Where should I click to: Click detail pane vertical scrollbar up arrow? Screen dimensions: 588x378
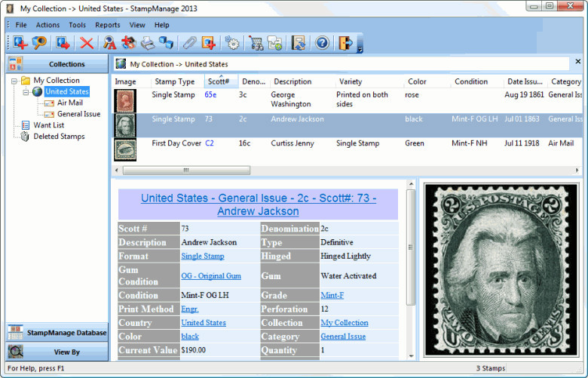411,184
